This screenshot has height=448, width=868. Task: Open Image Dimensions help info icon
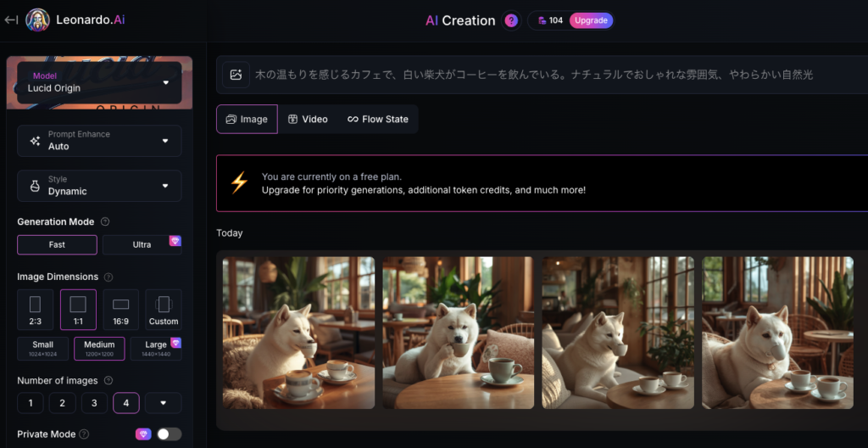(108, 277)
